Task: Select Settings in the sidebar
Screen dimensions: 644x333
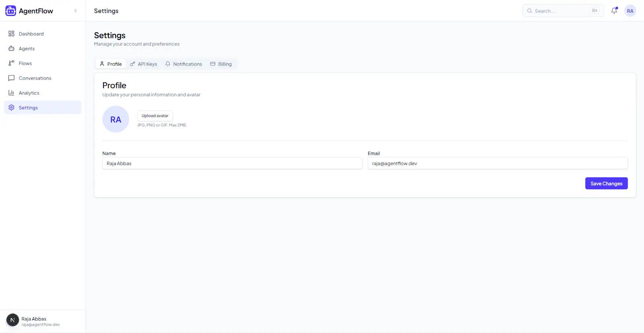Action: point(43,108)
